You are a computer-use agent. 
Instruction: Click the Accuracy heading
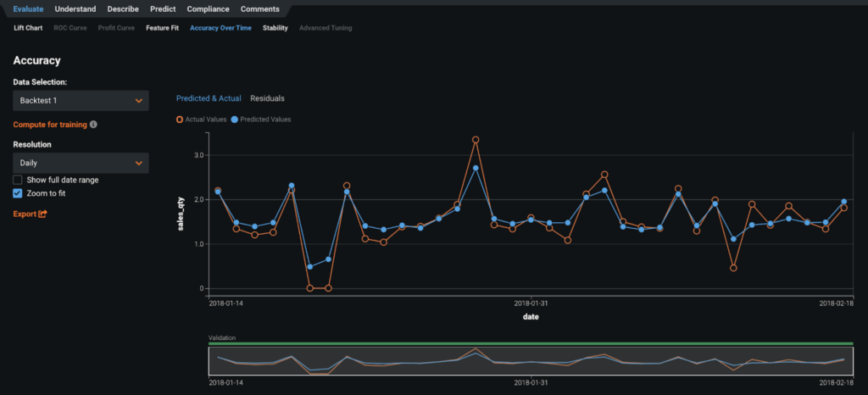36,61
